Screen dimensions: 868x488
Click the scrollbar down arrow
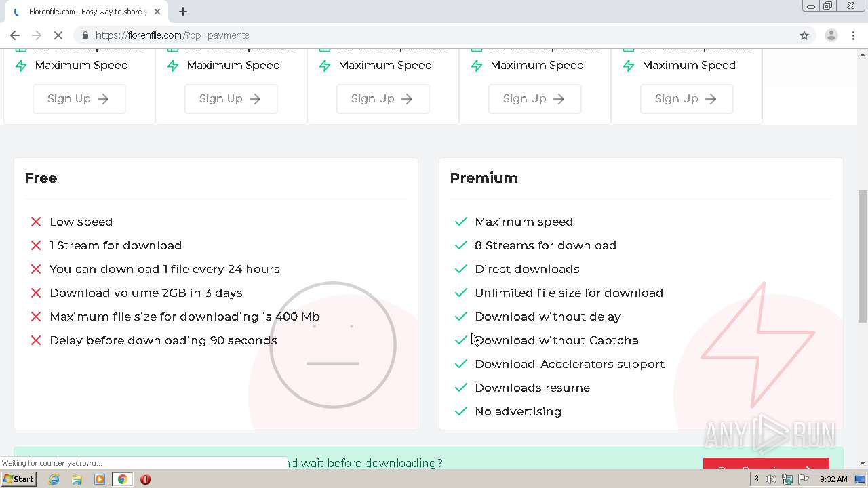tap(862, 463)
